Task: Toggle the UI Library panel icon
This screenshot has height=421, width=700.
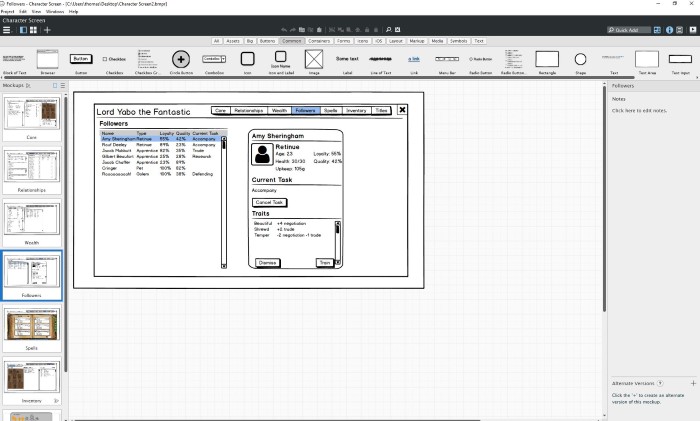Action: coord(657,30)
